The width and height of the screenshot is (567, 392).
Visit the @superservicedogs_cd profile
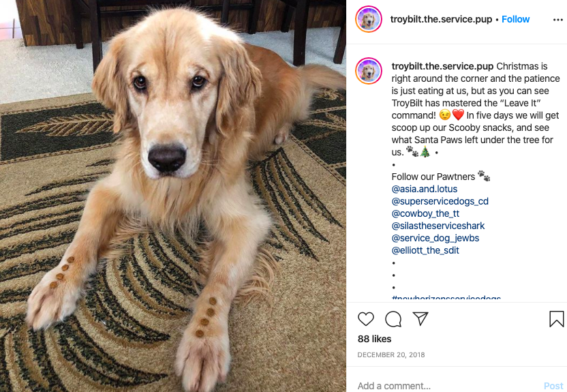point(440,201)
